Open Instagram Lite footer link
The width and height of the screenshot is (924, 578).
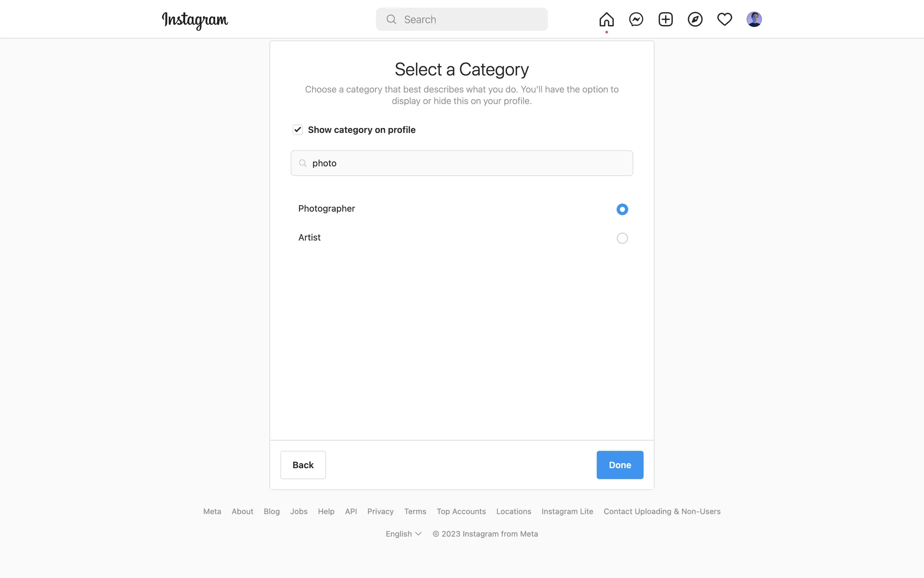click(567, 512)
